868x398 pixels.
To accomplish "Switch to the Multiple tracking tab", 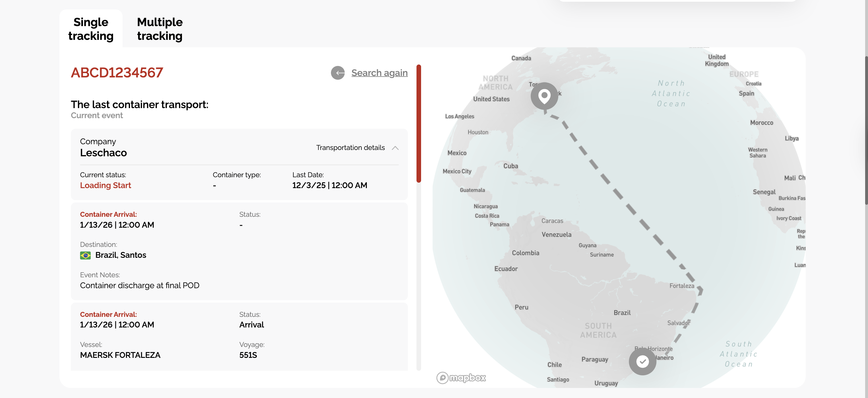I will tap(160, 29).
